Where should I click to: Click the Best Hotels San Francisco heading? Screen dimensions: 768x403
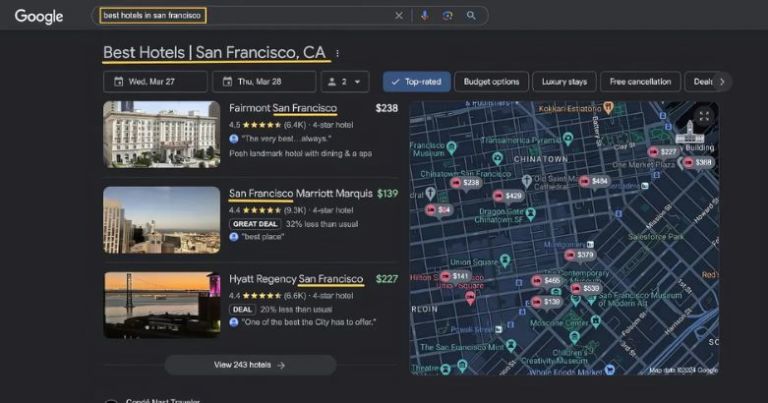click(x=215, y=52)
